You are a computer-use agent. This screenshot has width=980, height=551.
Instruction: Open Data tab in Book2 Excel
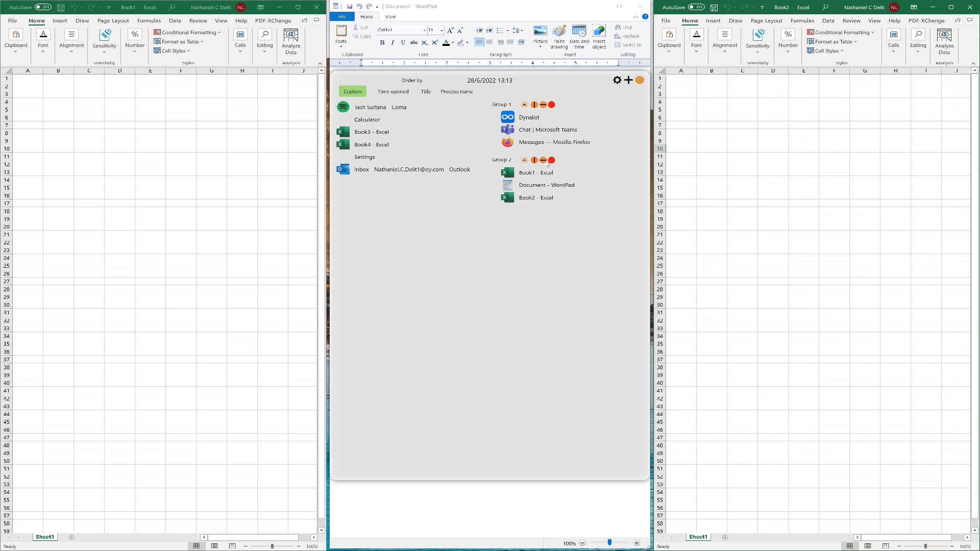(x=828, y=21)
